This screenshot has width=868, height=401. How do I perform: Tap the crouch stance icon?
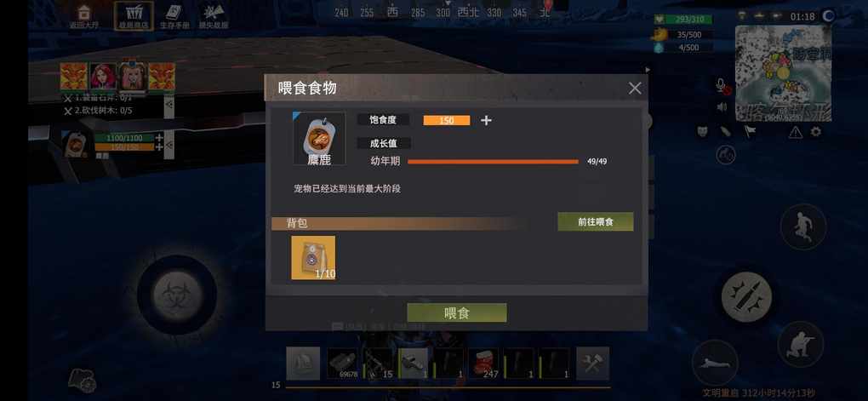801,343
